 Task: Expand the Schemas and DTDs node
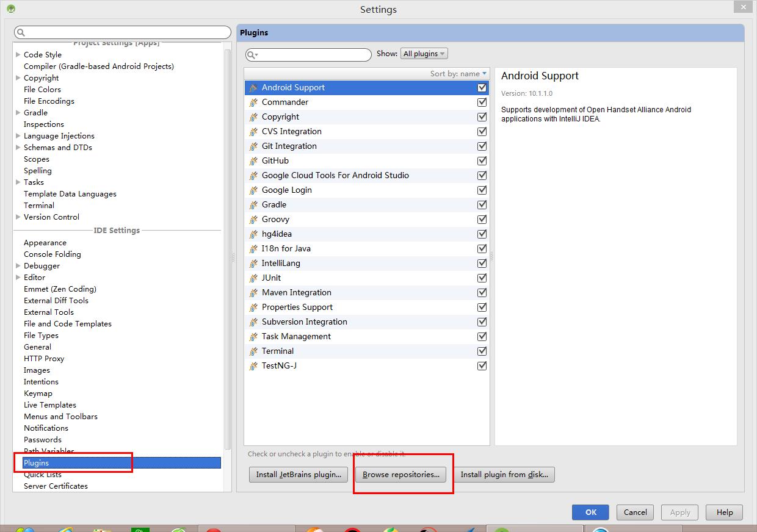click(18, 147)
